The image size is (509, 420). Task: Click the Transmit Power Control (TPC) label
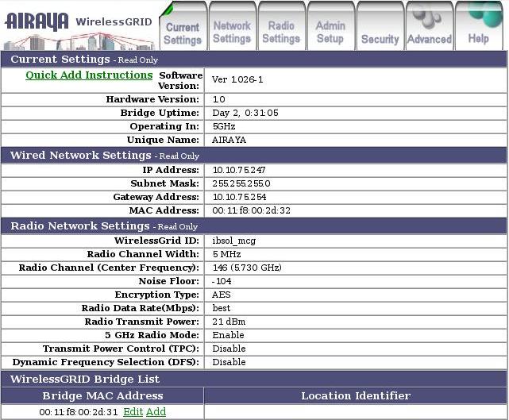[x=121, y=349]
